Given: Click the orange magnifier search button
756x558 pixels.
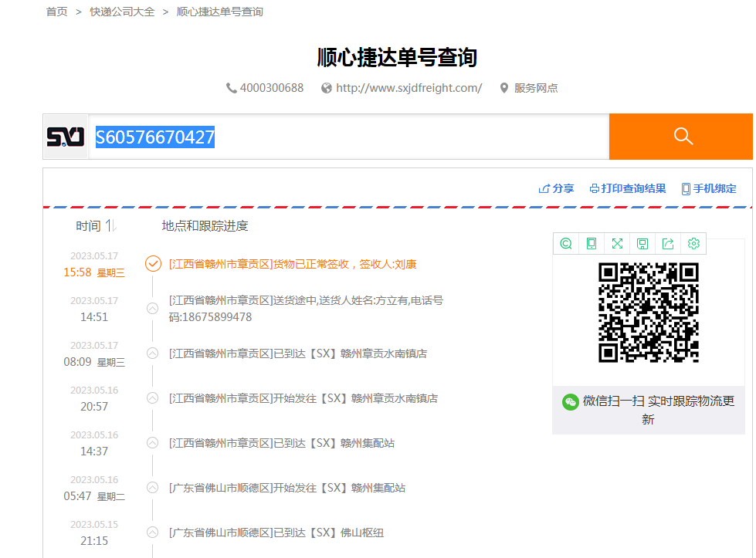Looking at the screenshot, I should coord(681,137).
